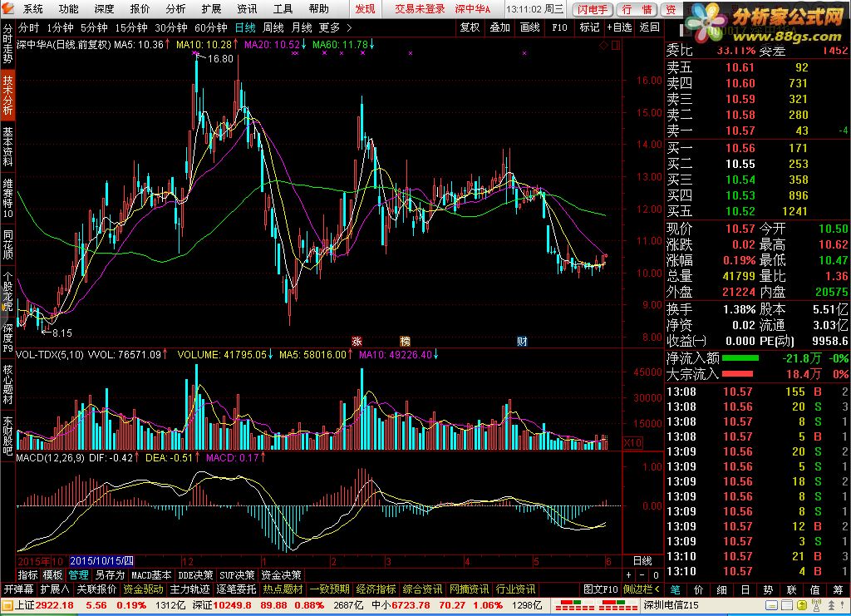The width and height of the screenshot is (851, 616).
Task: Switch to the 月线 monthly chart
Action: pyautogui.click(x=302, y=27)
